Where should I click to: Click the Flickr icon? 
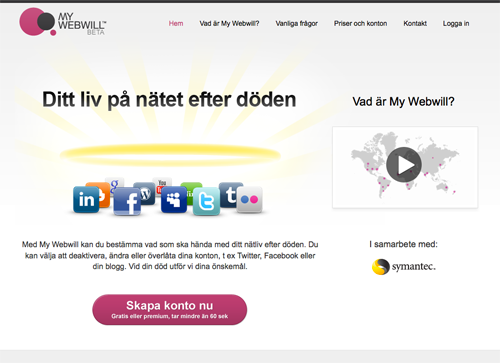(x=250, y=199)
